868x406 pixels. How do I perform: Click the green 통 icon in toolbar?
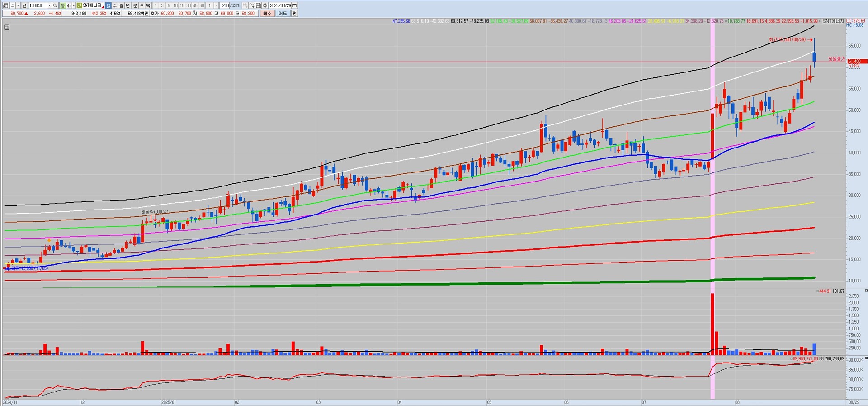[x=62, y=5]
